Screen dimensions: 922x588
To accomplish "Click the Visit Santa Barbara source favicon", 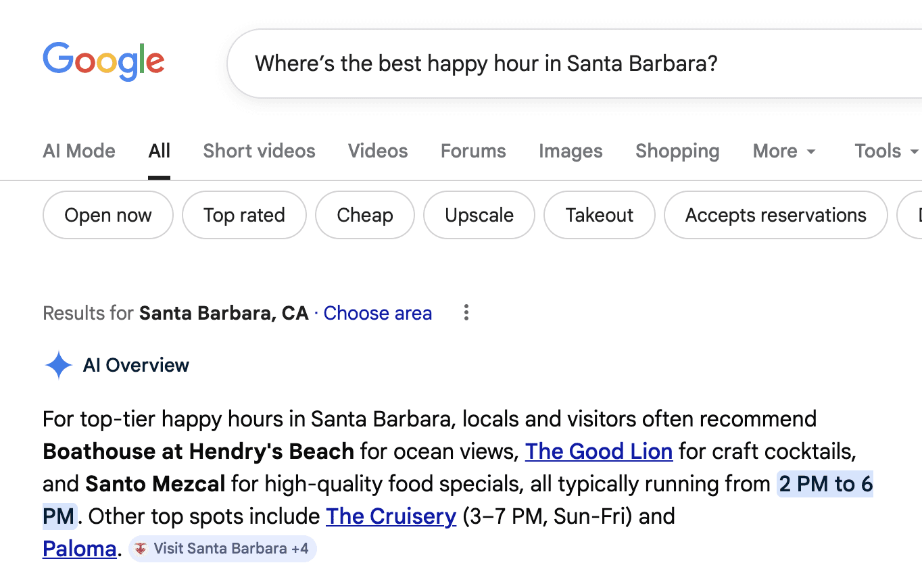I will [140, 548].
